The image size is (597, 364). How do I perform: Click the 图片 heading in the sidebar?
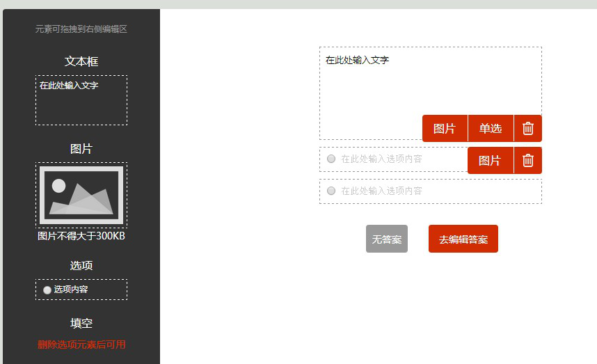click(81, 148)
